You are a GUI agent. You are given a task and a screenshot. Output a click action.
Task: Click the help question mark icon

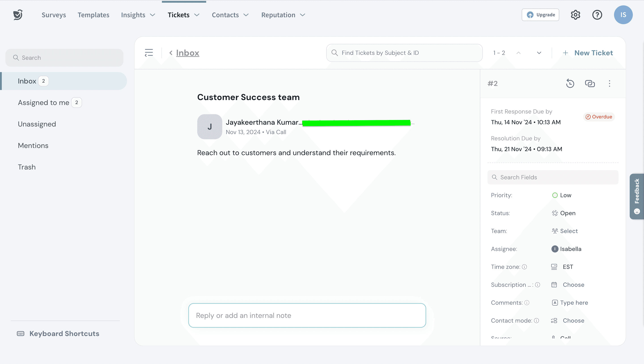tap(597, 15)
